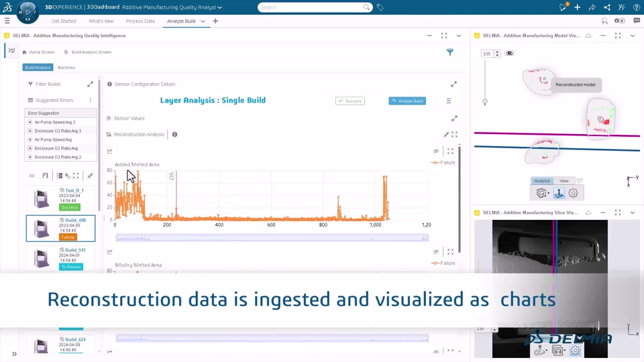Click the tag icon beside search bar
The height and width of the screenshot is (362, 644).
pos(380,7)
